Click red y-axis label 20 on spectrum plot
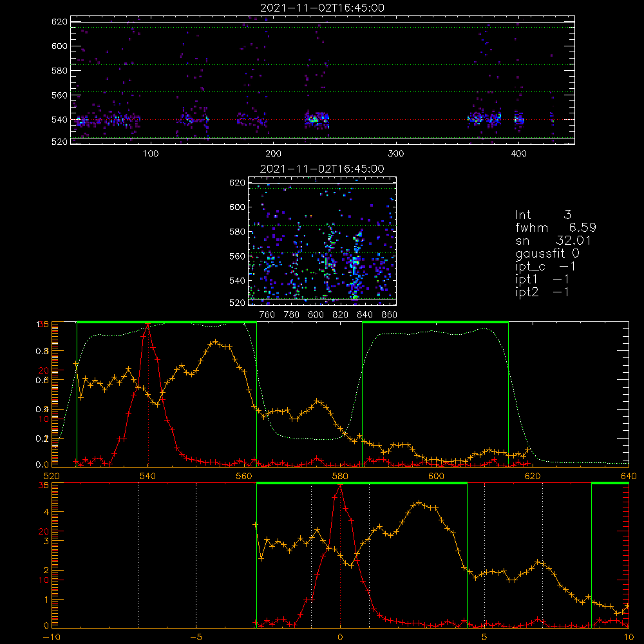The image size is (644, 644). [44, 370]
